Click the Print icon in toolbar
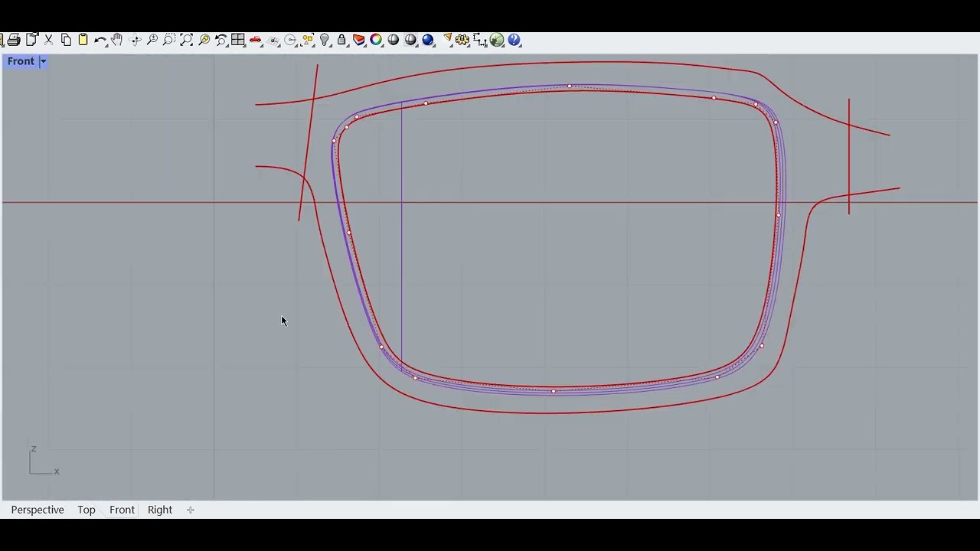 (14, 40)
